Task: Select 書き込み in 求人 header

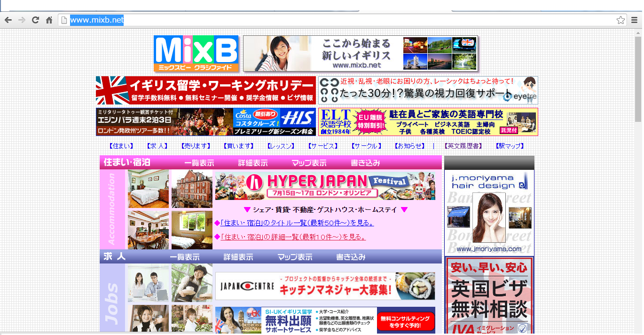Action: 351,257
